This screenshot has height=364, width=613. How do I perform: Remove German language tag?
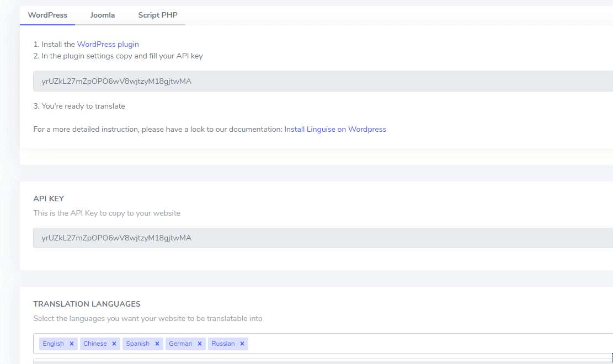199,344
